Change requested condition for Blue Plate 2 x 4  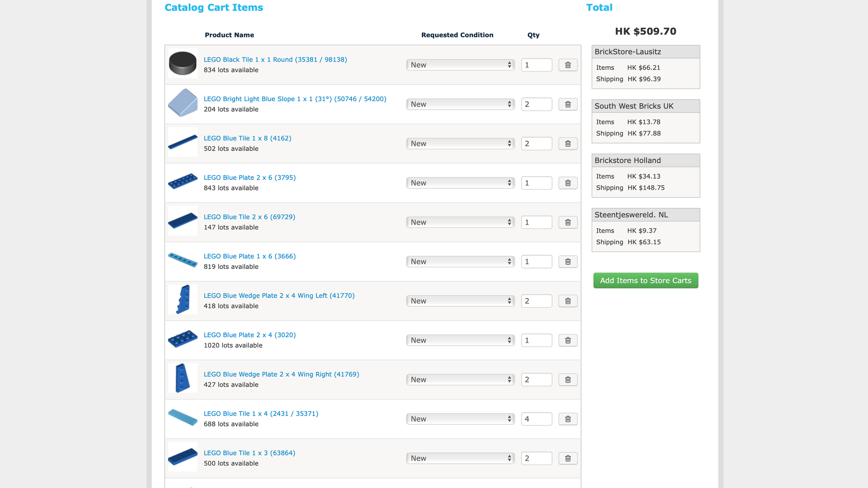pyautogui.click(x=460, y=341)
